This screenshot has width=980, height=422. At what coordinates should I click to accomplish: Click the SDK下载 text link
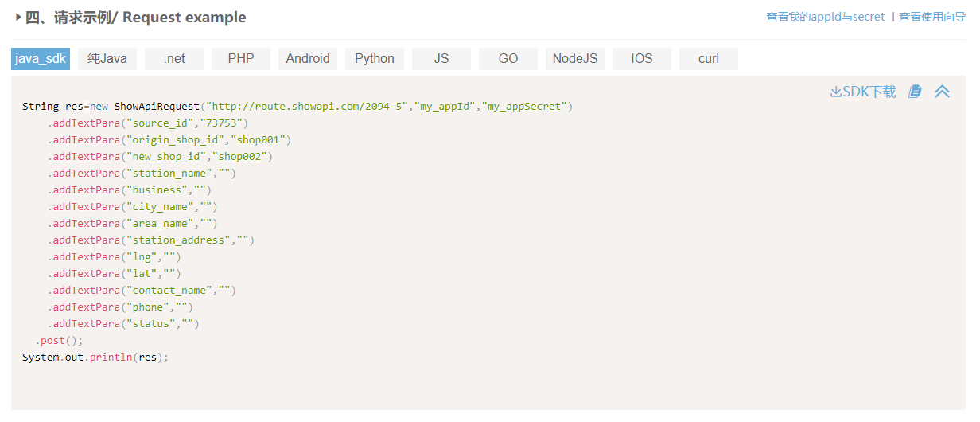tap(869, 92)
